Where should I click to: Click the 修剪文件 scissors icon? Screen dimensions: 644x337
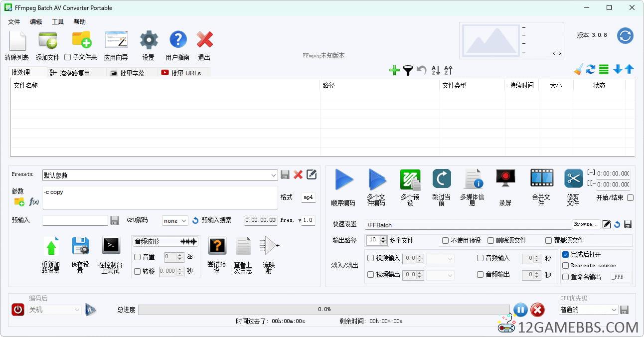tap(573, 178)
